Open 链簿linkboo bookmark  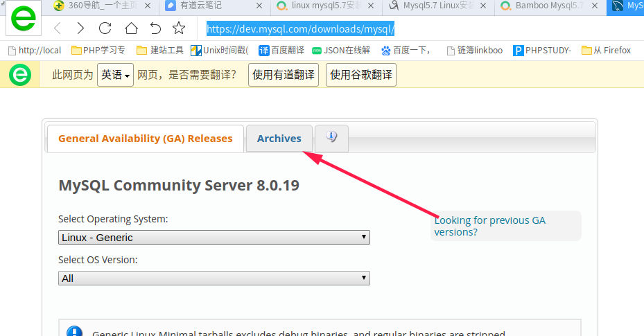[x=475, y=51]
